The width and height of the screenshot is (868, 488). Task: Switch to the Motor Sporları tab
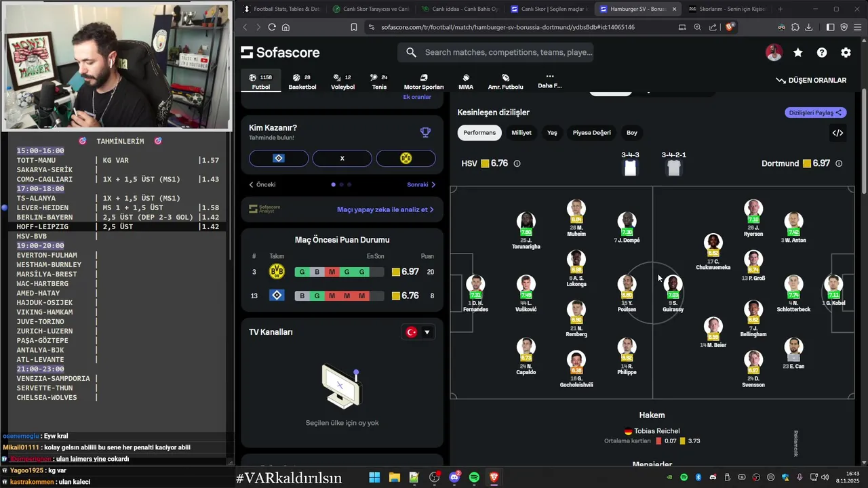pyautogui.click(x=424, y=82)
